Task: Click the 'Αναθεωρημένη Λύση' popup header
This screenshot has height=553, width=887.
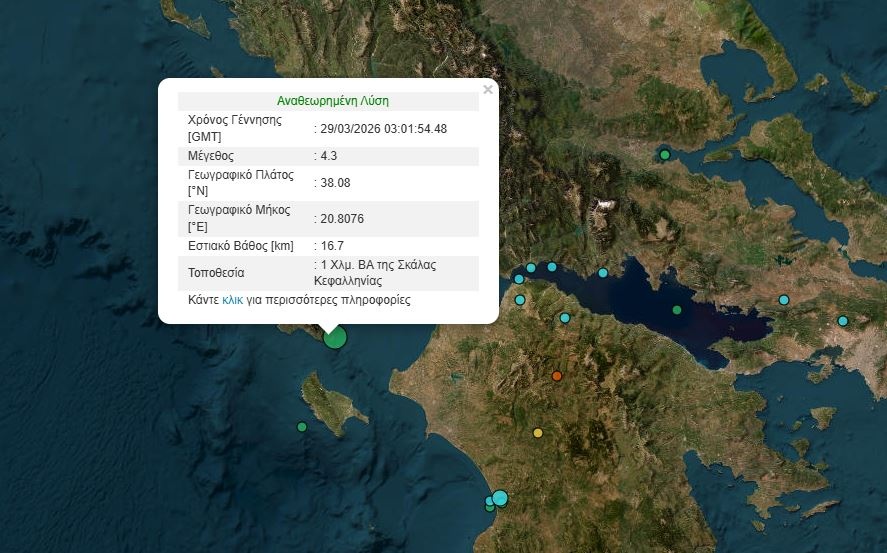Action: (333, 101)
